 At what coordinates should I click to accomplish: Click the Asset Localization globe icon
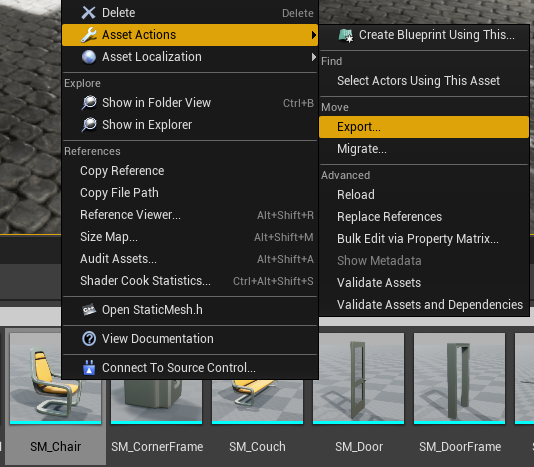coord(89,57)
